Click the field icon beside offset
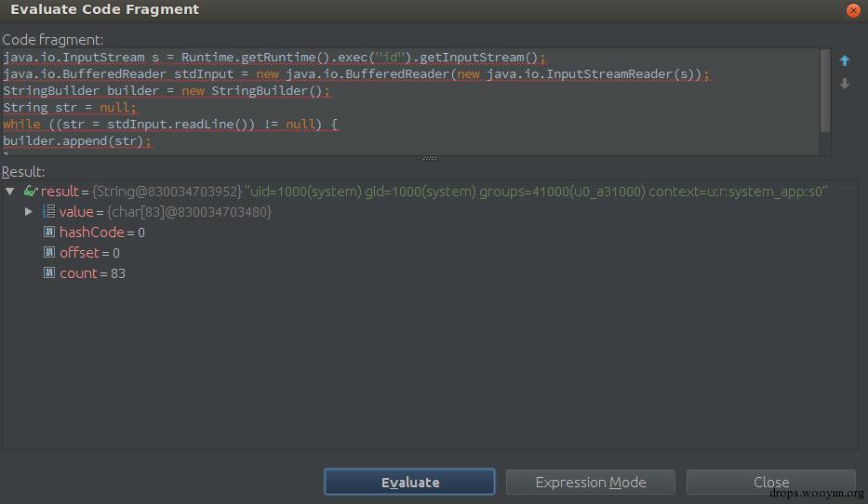 click(49, 253)
